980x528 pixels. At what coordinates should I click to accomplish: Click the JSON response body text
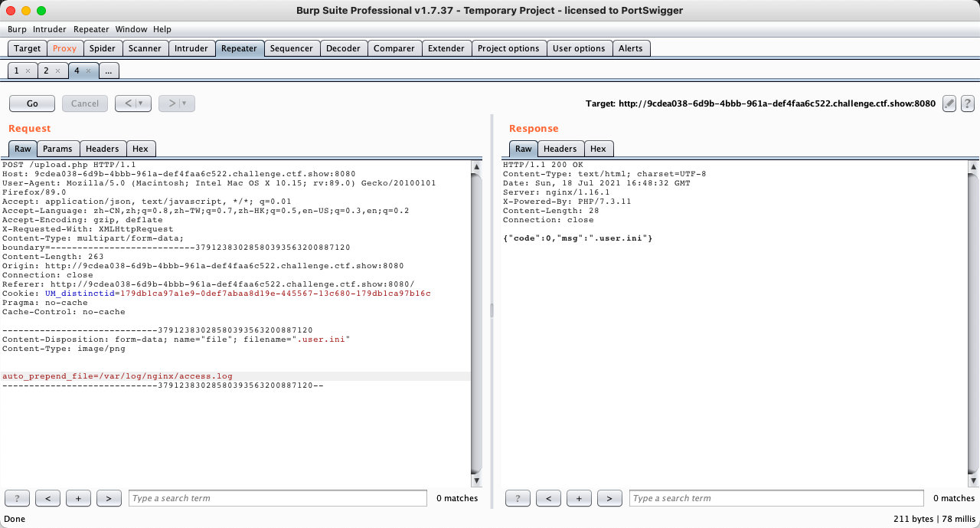tap(578, 238)
